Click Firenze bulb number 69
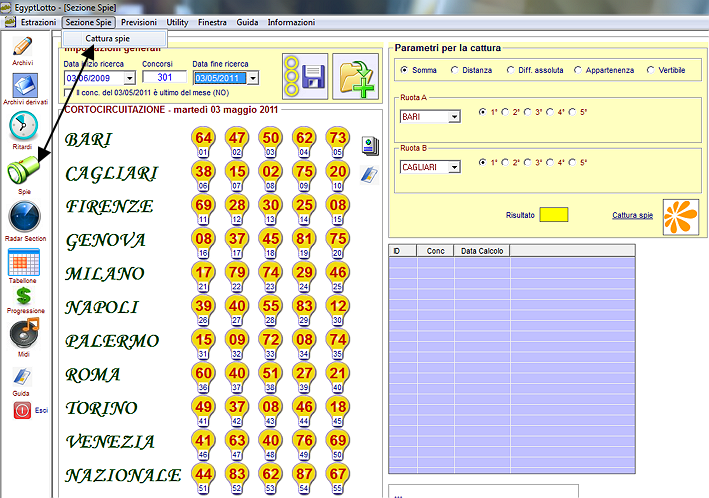This screenshot has height=498, width=709. pyautogui.click(x=203, y=209)
